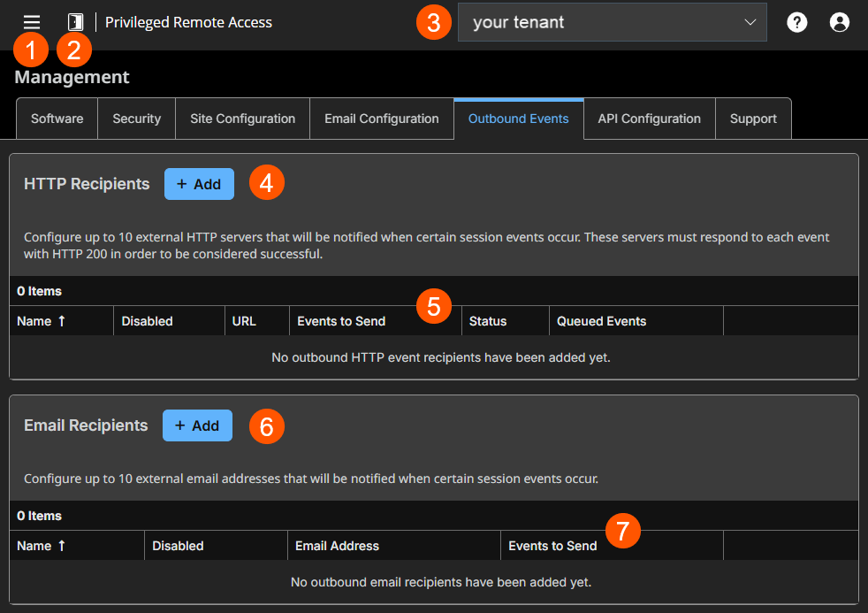This screenshot has height=613, width=868.
Task: Open the API Configuration tab
Action: click(649, 118)
